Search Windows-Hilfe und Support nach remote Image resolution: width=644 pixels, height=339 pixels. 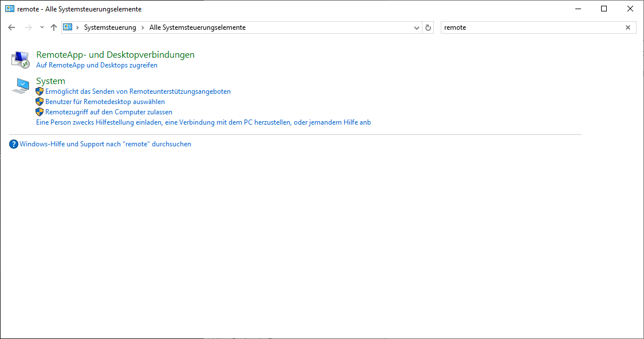[x=105, y=144]
